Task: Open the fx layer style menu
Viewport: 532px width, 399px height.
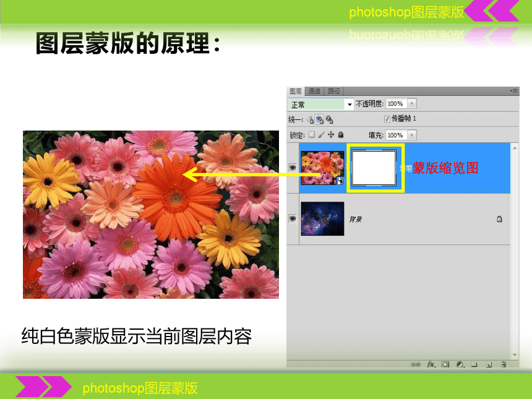Action: [431, 364]
